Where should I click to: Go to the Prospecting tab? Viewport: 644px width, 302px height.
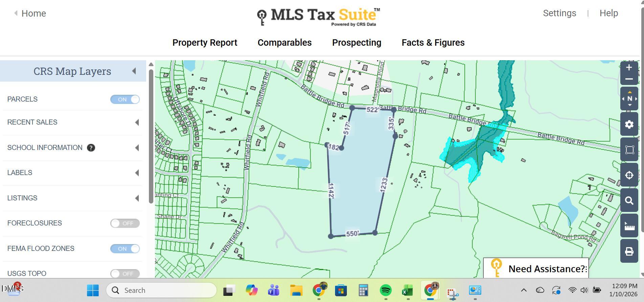point(356,43)
